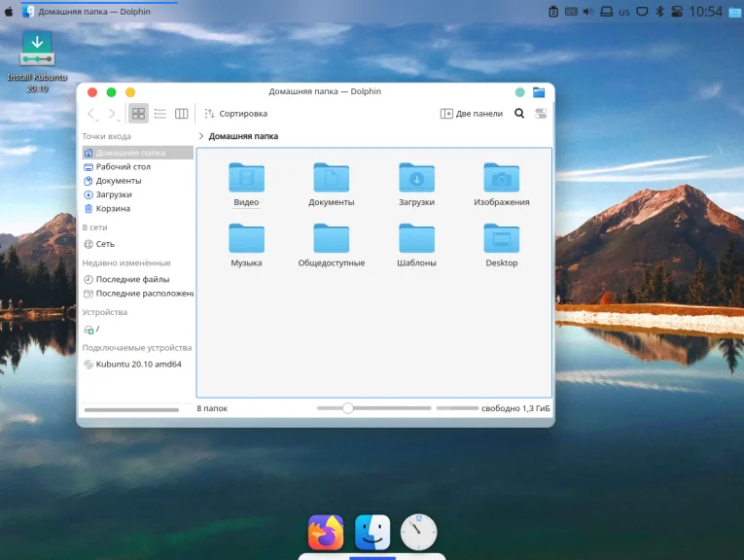Open Kubuntu 20.10 amd64 device
The image size is (744, 560).
(x=137, y=365)
